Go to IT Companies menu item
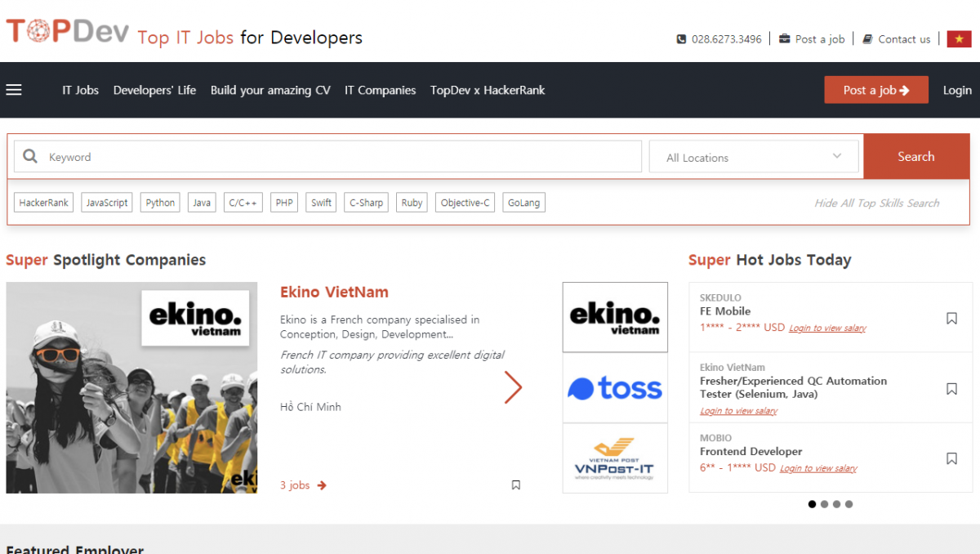The width and height of the screenshot is (980, 554). point(380,91)
